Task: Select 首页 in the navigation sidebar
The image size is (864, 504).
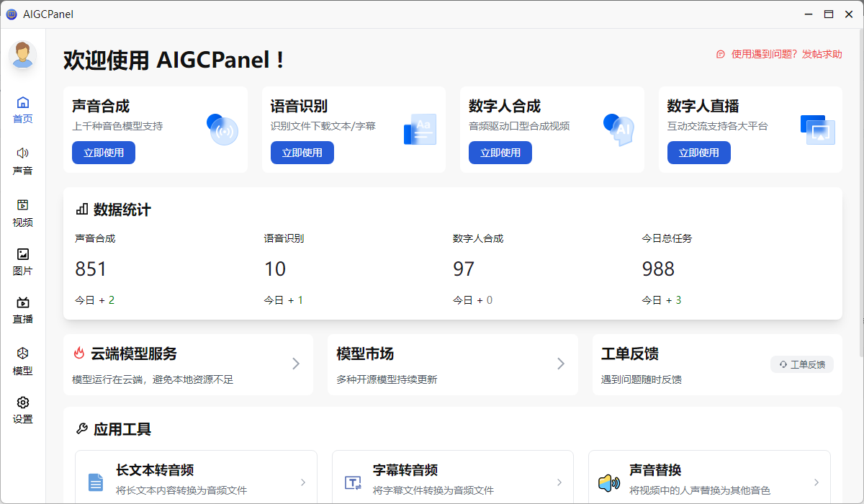Action: pyautogui.click(x=22, y=108)
